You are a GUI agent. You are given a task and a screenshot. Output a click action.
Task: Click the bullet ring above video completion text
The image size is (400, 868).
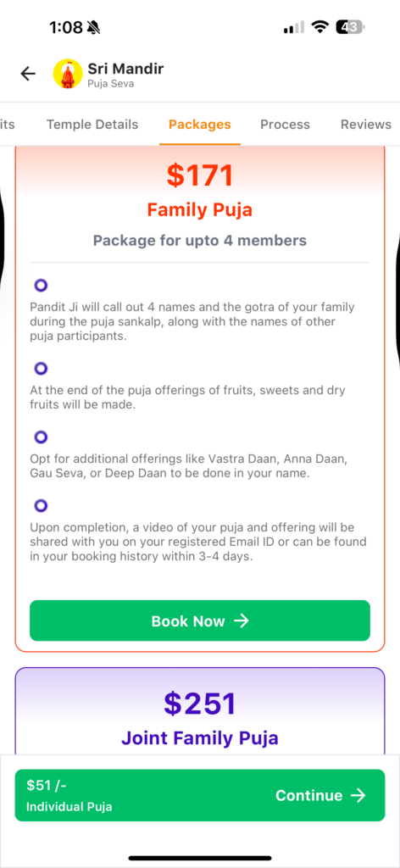click(x=41, y=505)
